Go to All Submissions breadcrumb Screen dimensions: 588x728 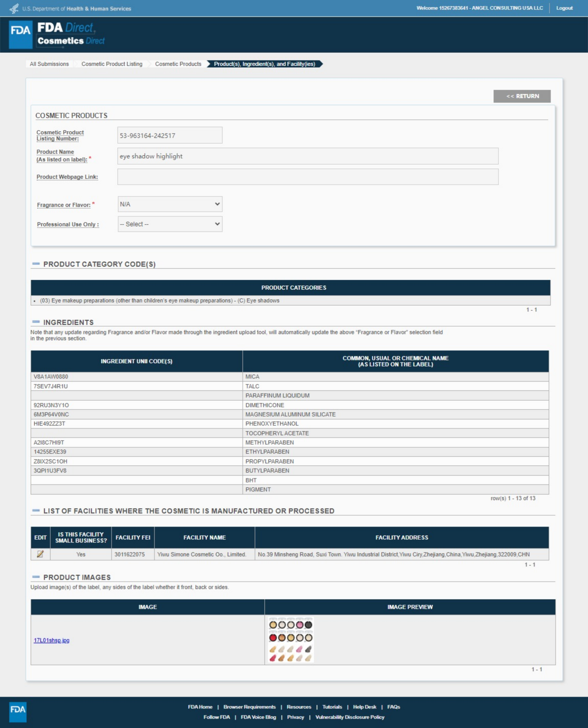pyautogui.click(x=49, y=64)
